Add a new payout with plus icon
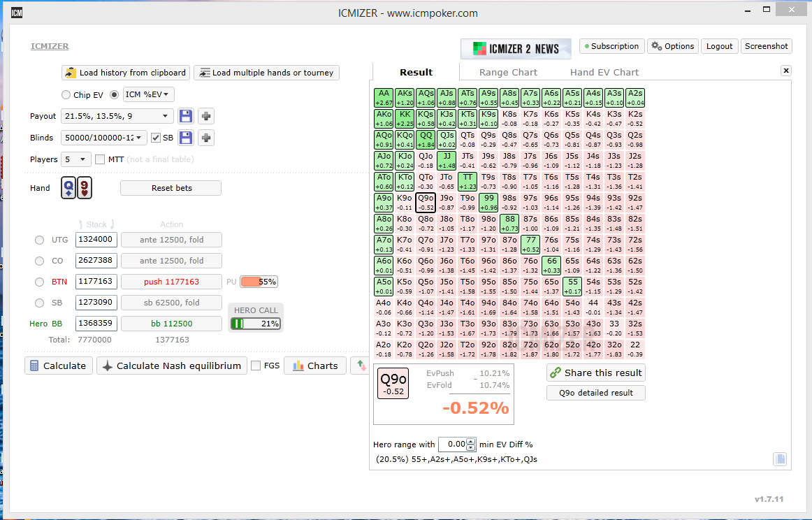 [206, 116]
